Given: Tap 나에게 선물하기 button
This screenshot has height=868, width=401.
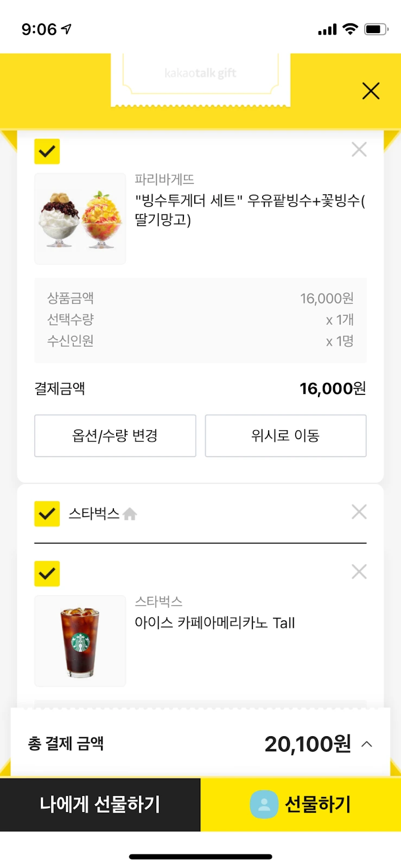Looking at the screenshot, I should tap(100, 805).
